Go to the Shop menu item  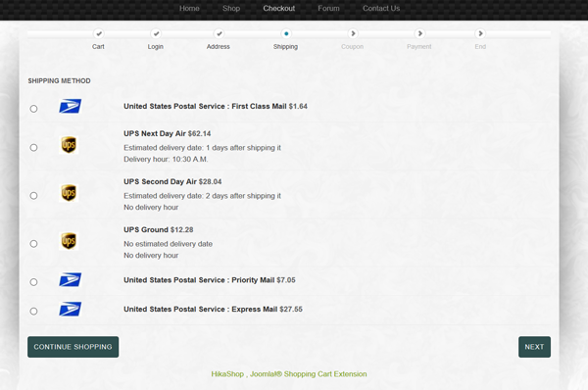tap(231, 8)
